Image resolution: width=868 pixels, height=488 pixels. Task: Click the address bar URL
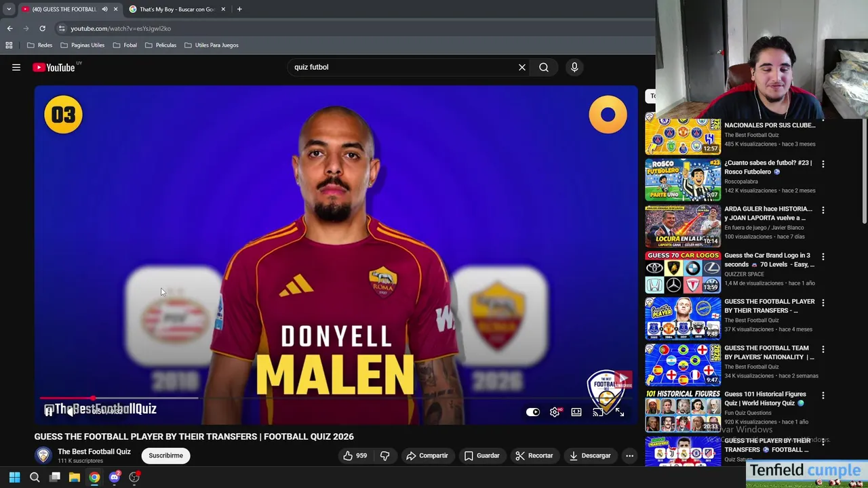click(121, 28)
